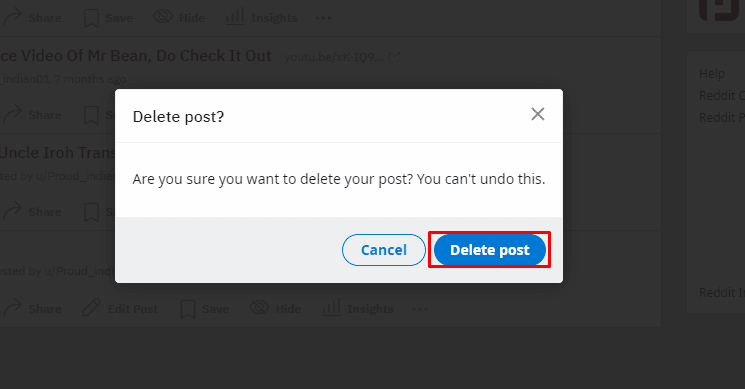Toggle the Hide eye icon in top row
This screenshot has width=745, height=389.
click(163, 17)
